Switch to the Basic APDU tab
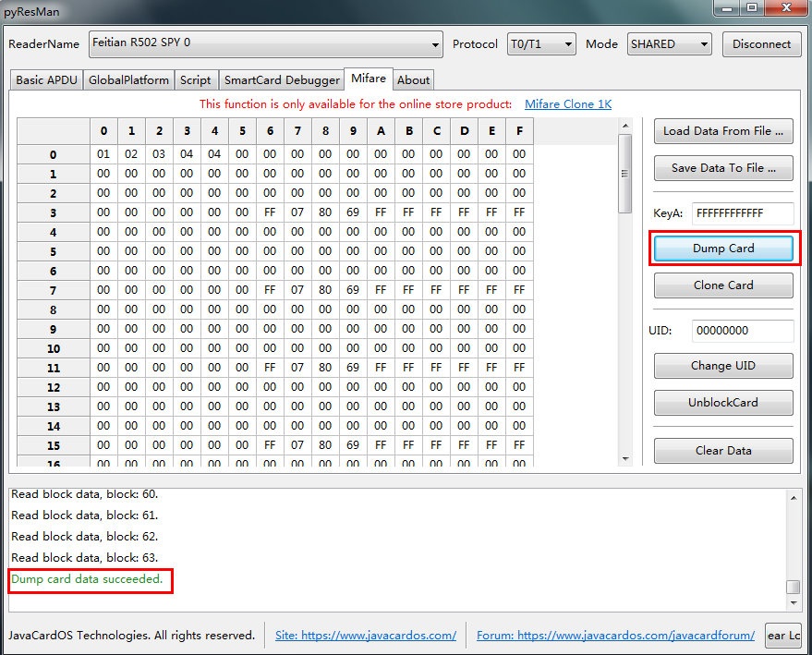This screenshot has height=655, width=812. click(47, 80)
